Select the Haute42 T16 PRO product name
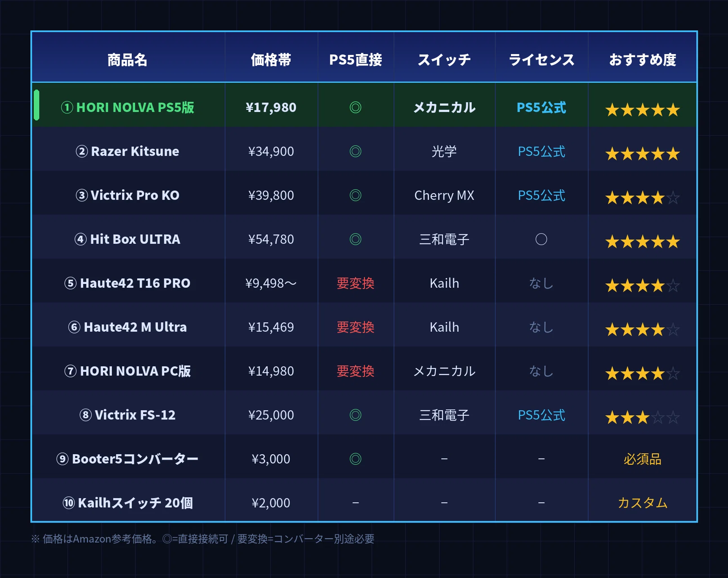Screen dimensions: 728x578 [128, 283]
